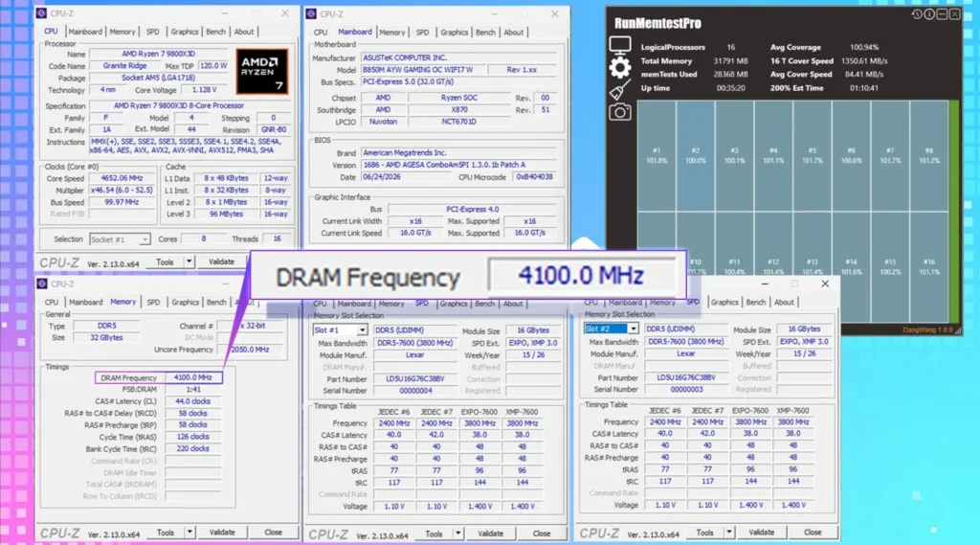Click mainboard model B850M AYW GAMING OC WIFI7 W

422,70
